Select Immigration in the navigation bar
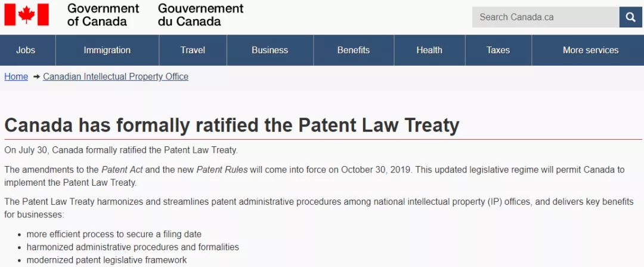The height and width of the screenshot is (267, 644). pos(107,50)
